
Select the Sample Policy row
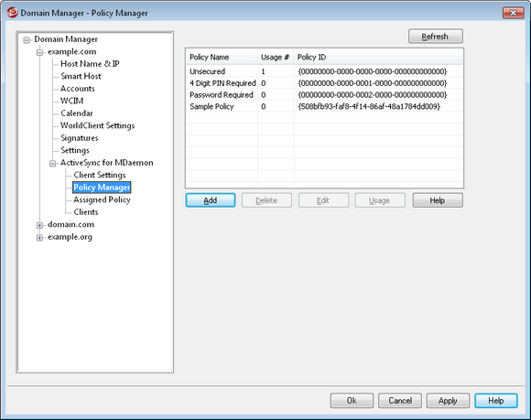324,107
